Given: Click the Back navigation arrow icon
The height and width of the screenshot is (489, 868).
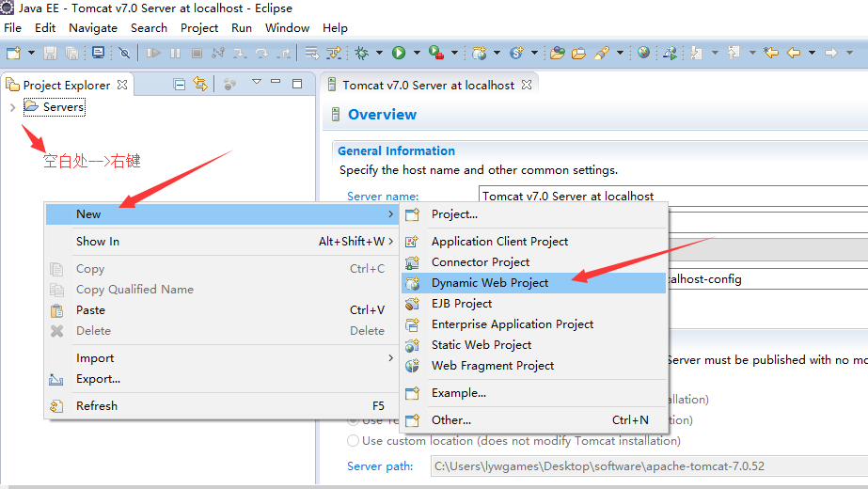Looking at the screenshot, I should click(x=794, y=54).
